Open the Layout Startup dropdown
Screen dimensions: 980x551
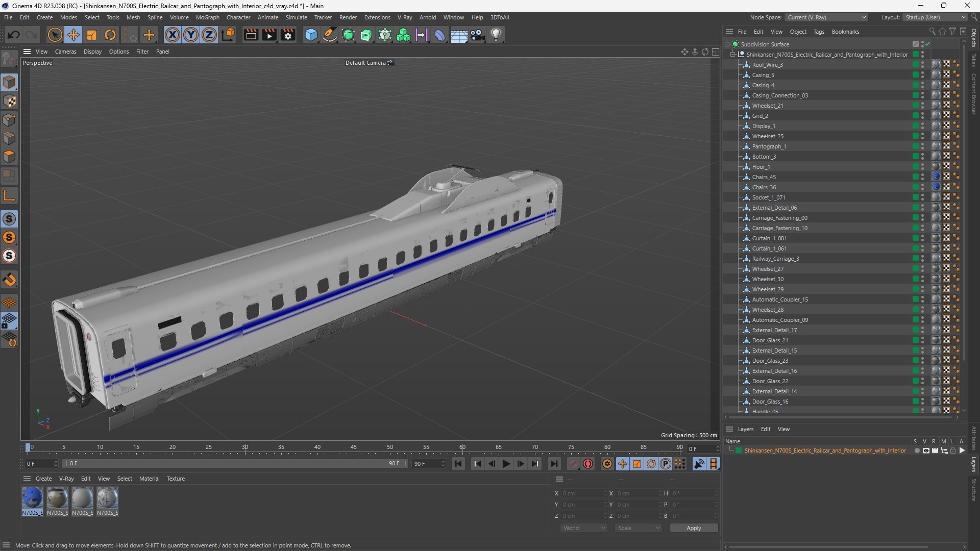coord(935,17)
